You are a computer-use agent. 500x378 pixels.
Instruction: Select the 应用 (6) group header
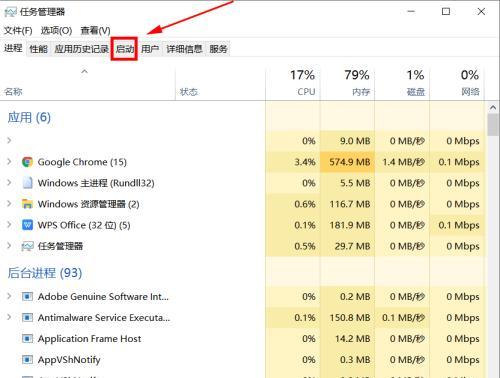(29, 117)
